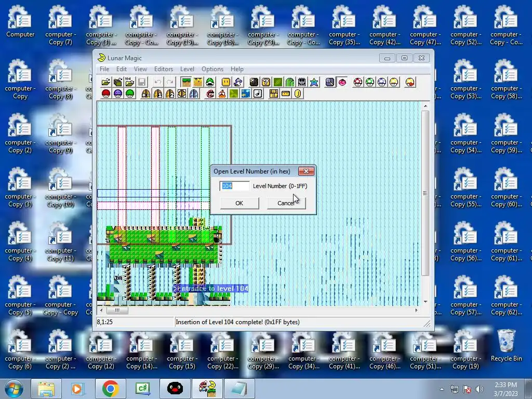Click the scroll right arrow of level view
Screen dimensions: 532x399
417,310
